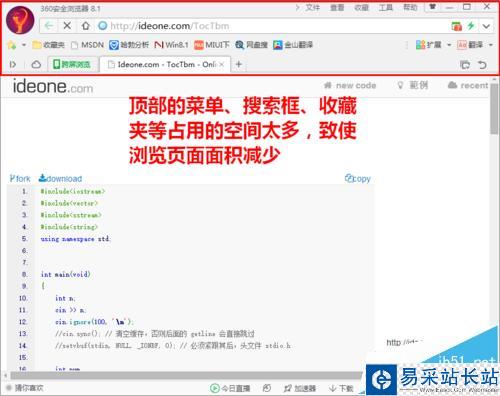The width and height of the screenshot is (500, 396).
Task: Toggle the sidebar with the panel icon
Action: (x=13, y=64)
